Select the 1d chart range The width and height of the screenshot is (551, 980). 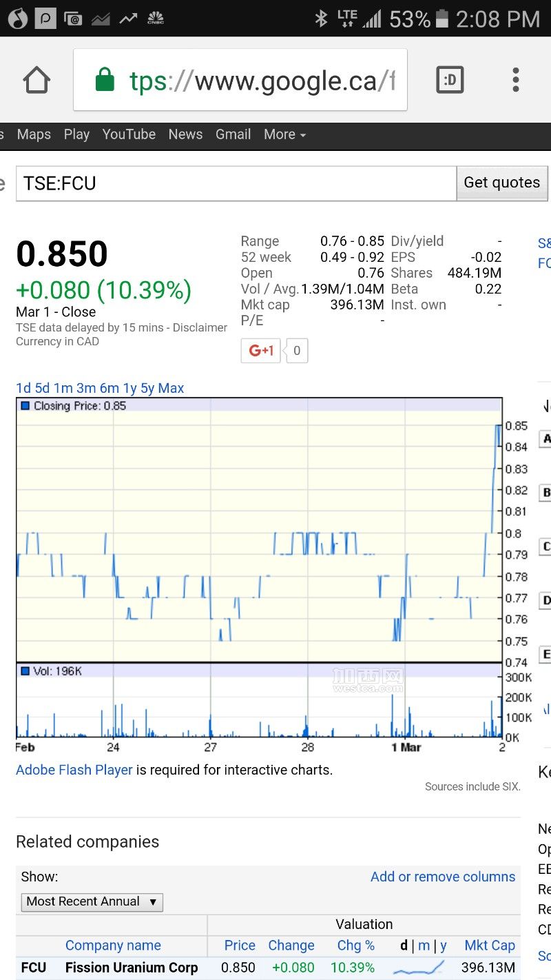click(23, 388)
